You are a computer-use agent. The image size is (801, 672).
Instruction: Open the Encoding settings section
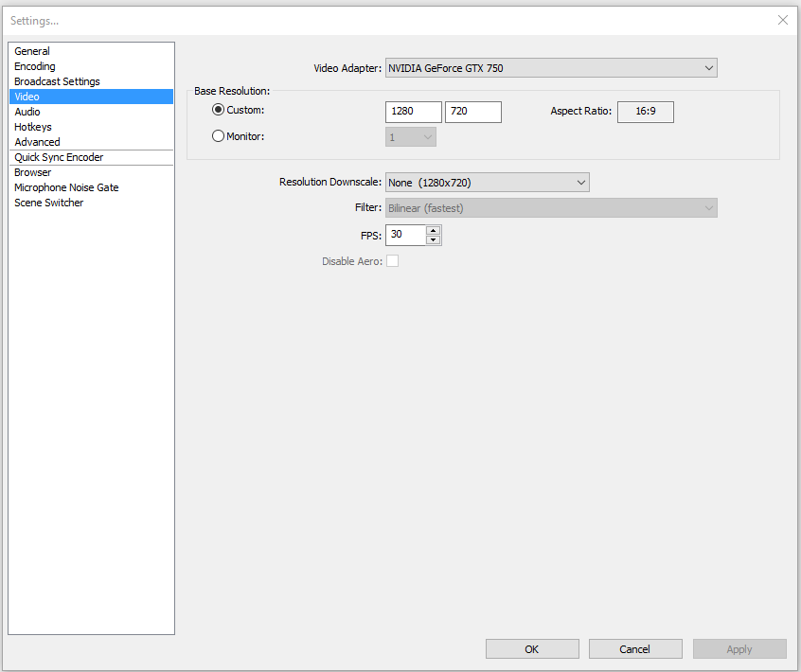tap(91, 66)
